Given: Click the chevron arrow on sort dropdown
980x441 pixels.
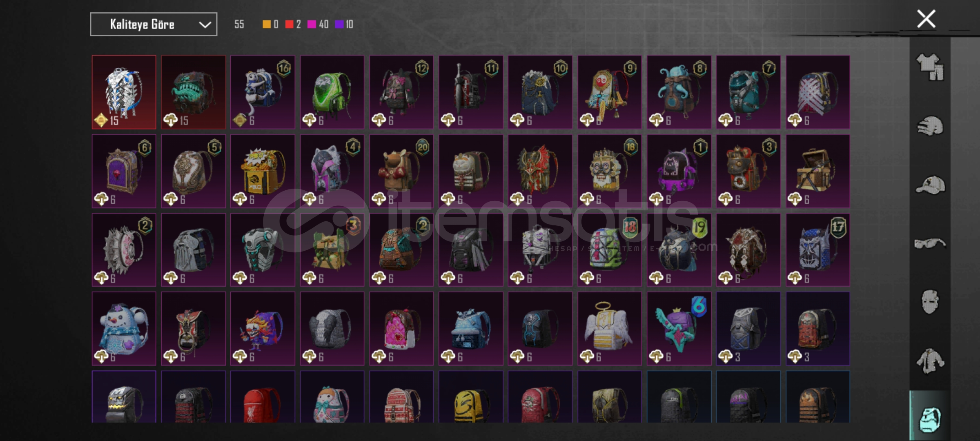Looking at the screenshot, I should point(205,25).
